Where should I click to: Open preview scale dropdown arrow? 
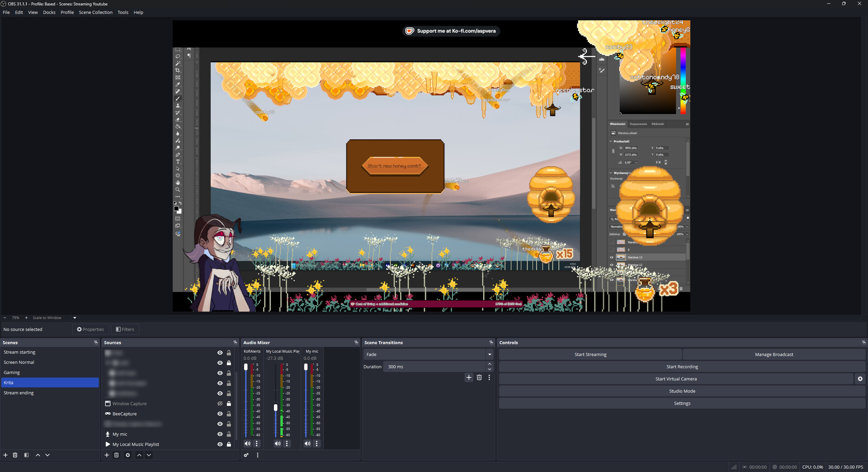click(x=75, y=318)
